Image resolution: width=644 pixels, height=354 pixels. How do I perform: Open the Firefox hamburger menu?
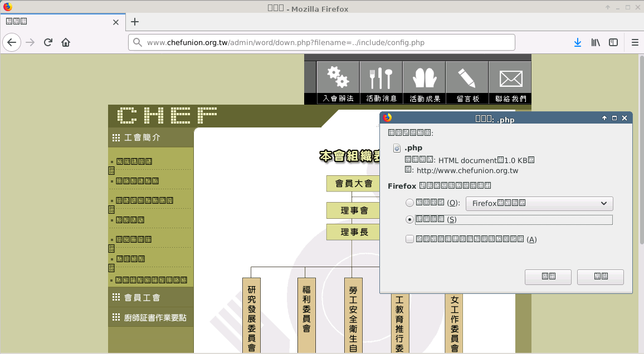[x=635, y=42]
